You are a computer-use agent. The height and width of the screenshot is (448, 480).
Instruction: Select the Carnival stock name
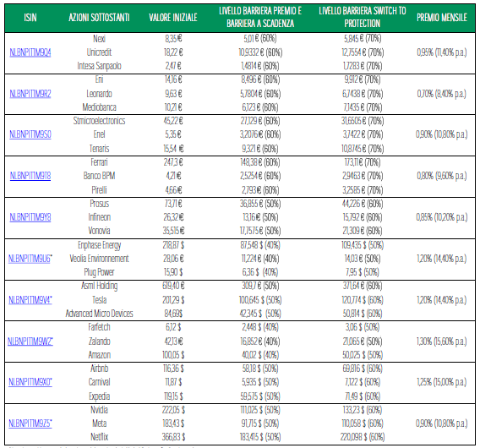click(99, 382)
